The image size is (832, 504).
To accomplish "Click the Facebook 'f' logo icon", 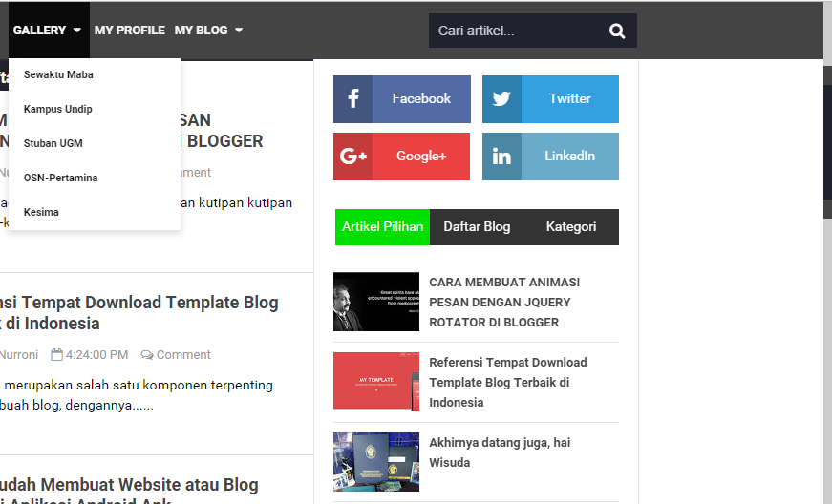I will (352, 99).
